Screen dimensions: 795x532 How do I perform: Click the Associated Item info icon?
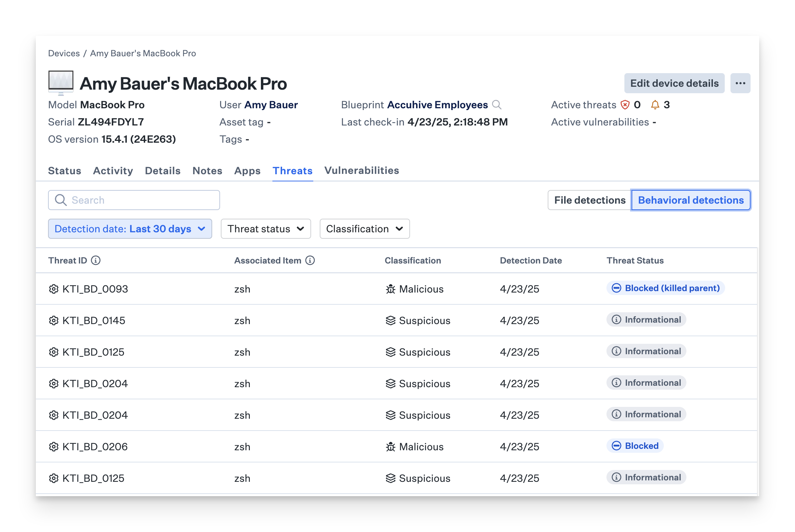pos(310,260)
